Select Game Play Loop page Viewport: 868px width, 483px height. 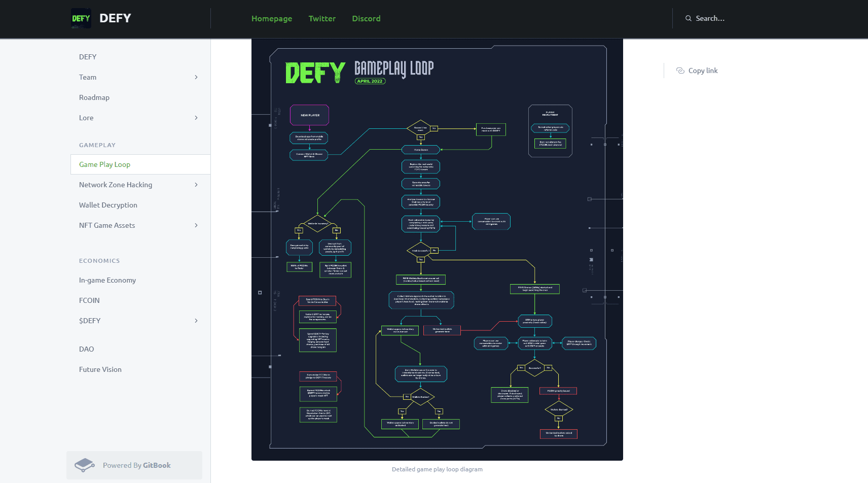point(140,164)
